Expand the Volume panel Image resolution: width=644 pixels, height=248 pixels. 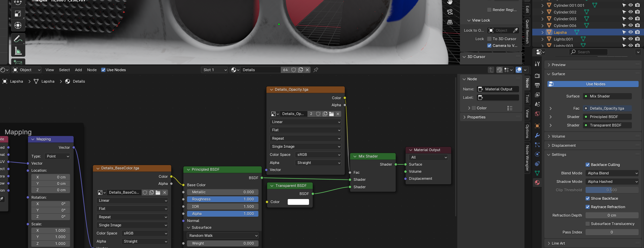[593, 136]
